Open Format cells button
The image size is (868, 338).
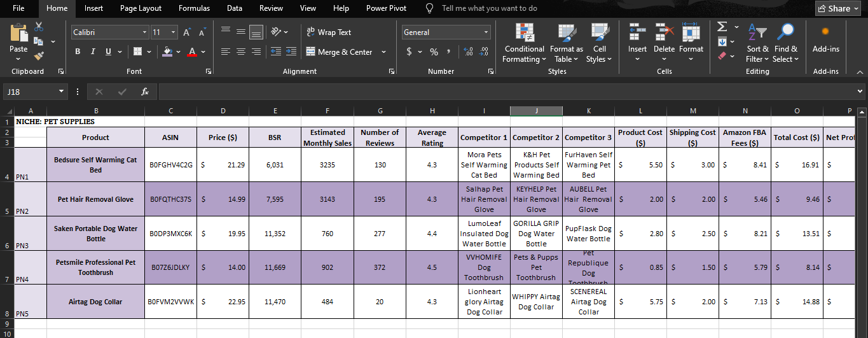691,43
